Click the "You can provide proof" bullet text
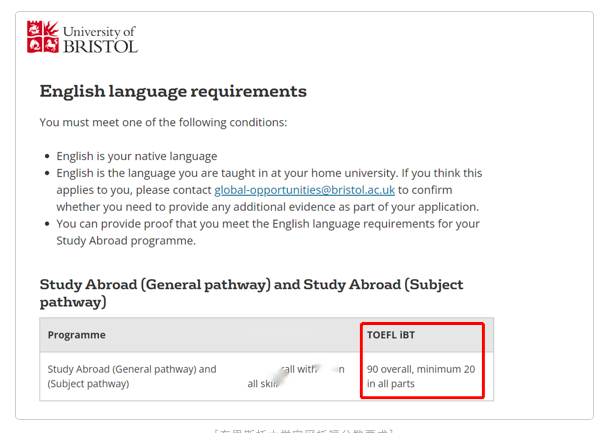602x433 pixels. tap(267, 224)
